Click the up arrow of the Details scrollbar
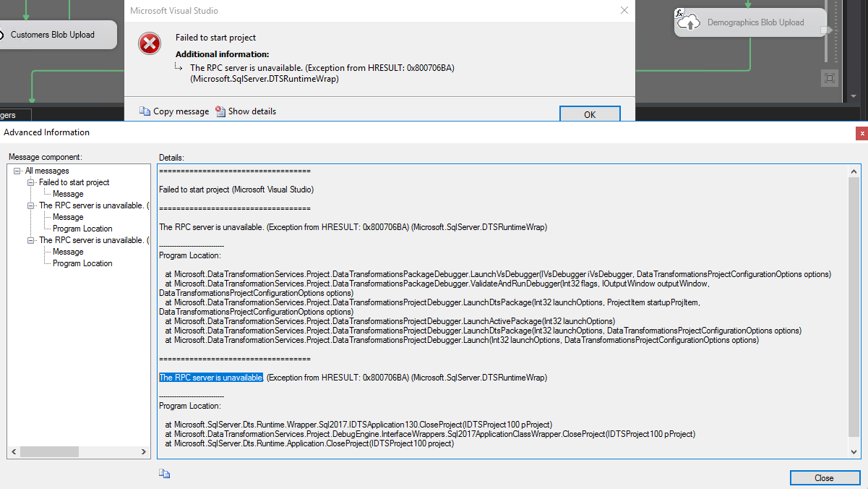The width and height of the screenshot is (868, 489). (x=855, y=171)
